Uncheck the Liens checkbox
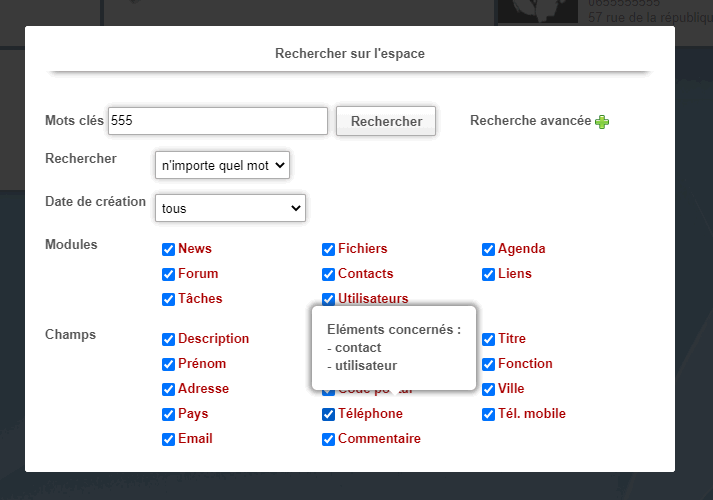Screen dimensions: 713x500 click(x=489, y=274)
